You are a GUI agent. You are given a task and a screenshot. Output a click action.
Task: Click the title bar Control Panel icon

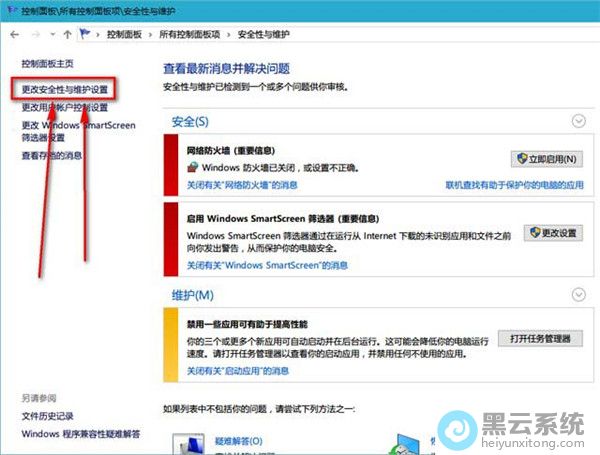click(x=8, y=10)
